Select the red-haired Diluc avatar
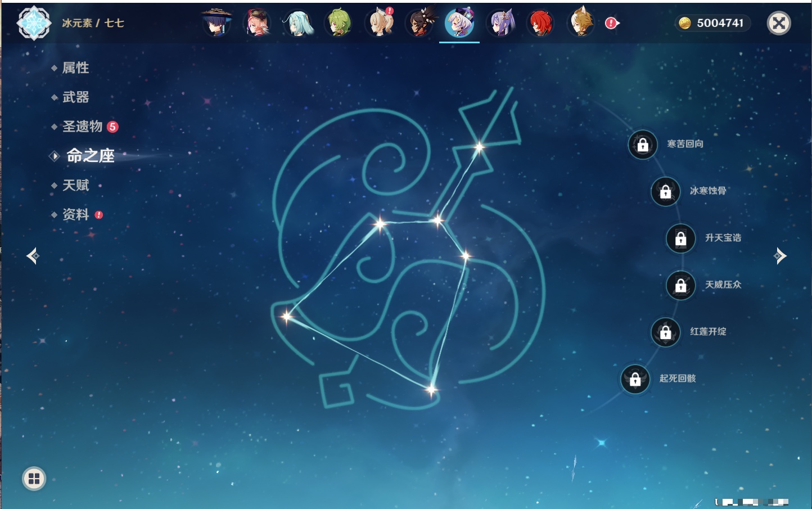This screenshot has height=509, width=812. 541,23
